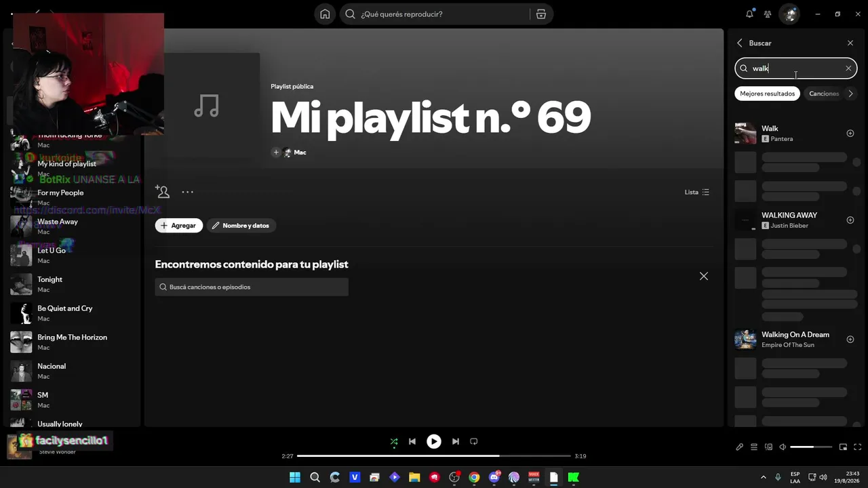Open the Empire Of The Sun artist link
This screenshot has width=868, height=488.
[788, 345]
